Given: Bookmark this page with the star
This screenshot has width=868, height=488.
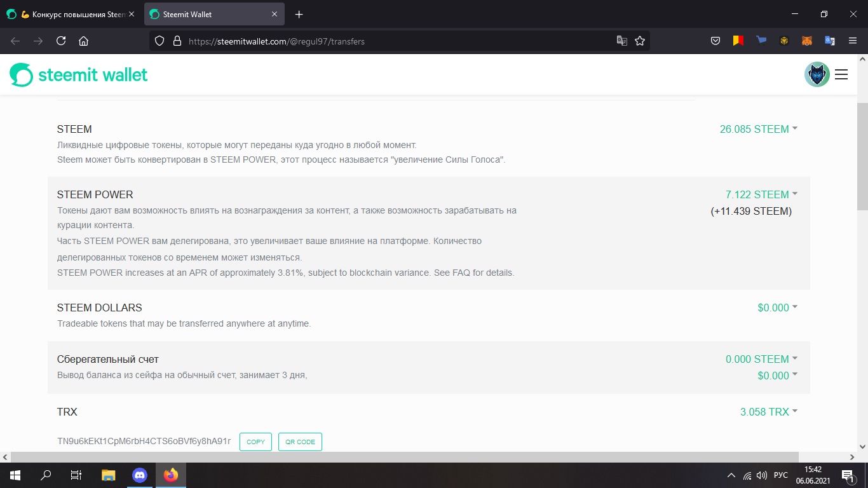Looking at the screenshot, I should tap(640, 41).
